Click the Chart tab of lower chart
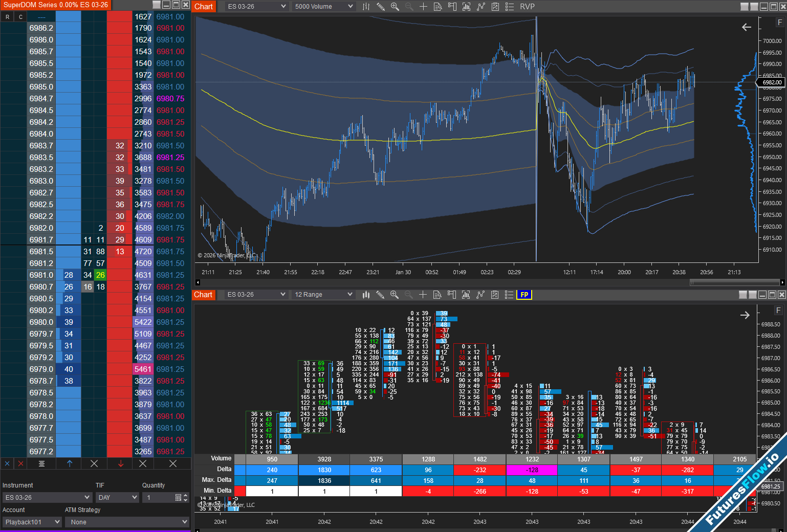 pos(203,295)
